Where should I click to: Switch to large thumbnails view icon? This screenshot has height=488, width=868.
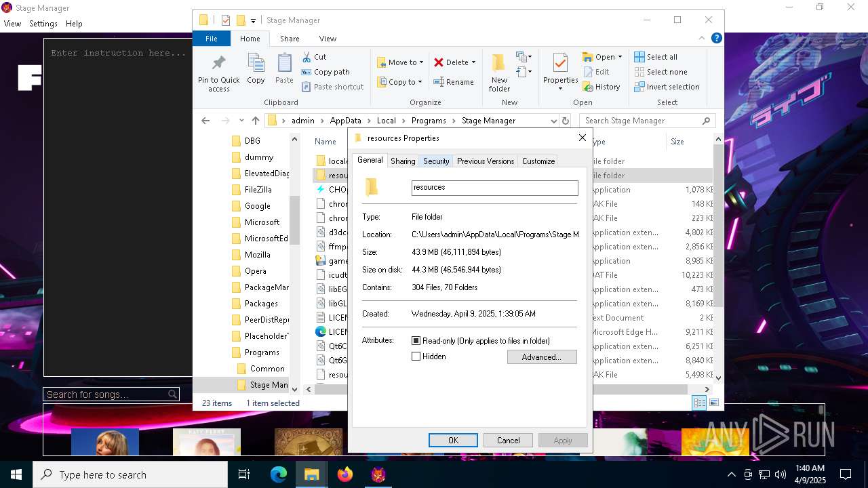pos(713,403)
